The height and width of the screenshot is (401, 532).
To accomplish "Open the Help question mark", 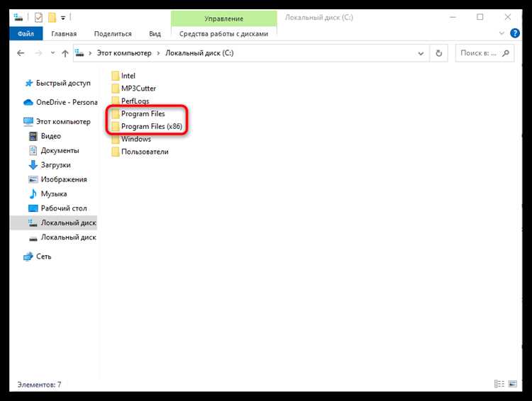I will click(515, 33).
